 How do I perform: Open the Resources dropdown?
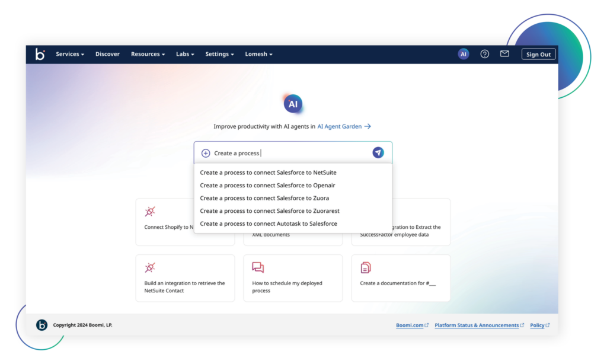click(147, 53)
